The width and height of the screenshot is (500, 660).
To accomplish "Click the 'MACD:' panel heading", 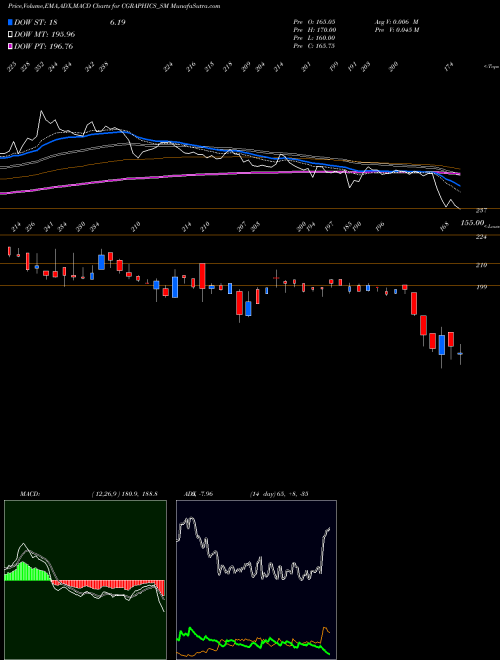I will tap(30, 494).
